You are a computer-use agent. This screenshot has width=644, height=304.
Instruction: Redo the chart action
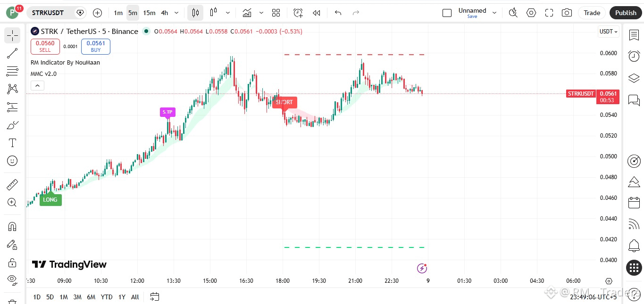pos(356,13)
